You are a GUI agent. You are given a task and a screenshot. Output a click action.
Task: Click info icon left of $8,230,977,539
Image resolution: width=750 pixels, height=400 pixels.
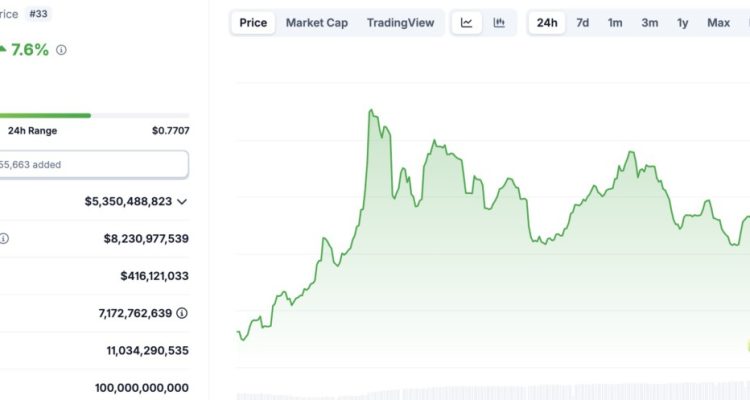[4, 238]
